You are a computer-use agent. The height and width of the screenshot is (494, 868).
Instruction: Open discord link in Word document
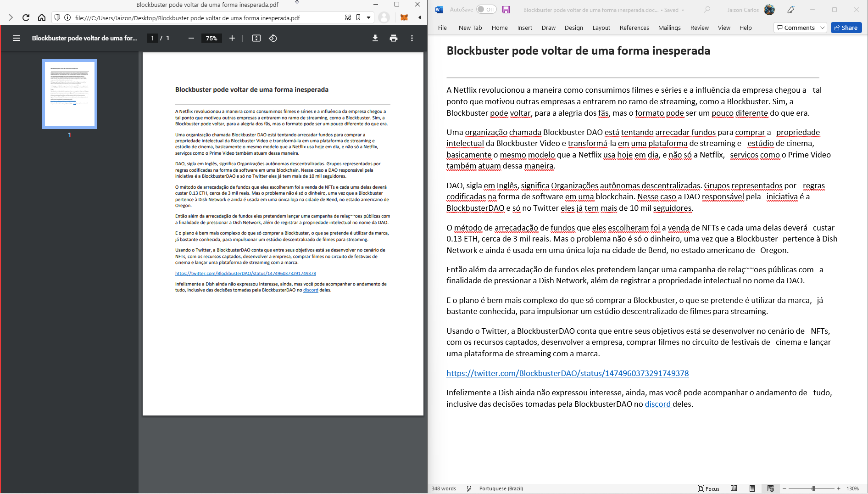[658, 404]
